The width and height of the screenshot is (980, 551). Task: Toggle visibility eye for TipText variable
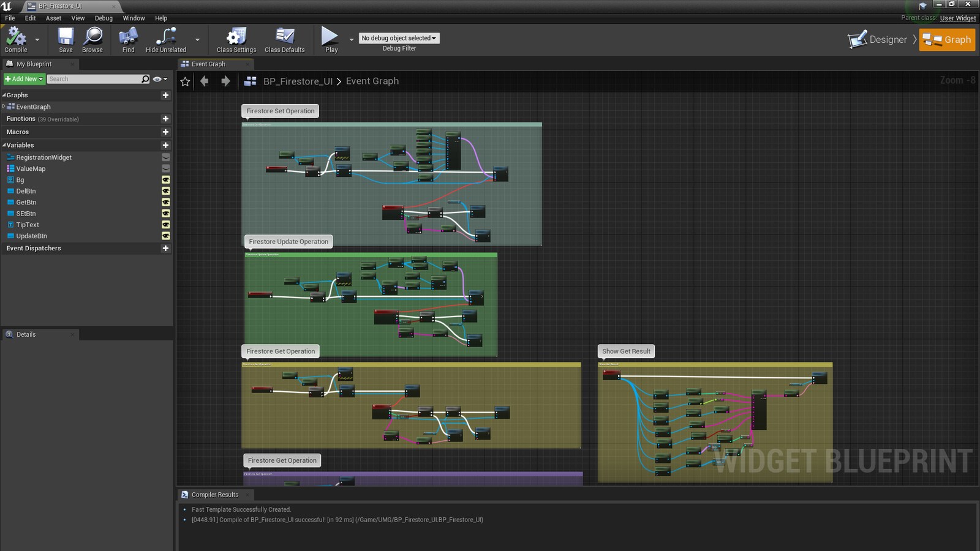pyautogui.click(x=165, y=225)
